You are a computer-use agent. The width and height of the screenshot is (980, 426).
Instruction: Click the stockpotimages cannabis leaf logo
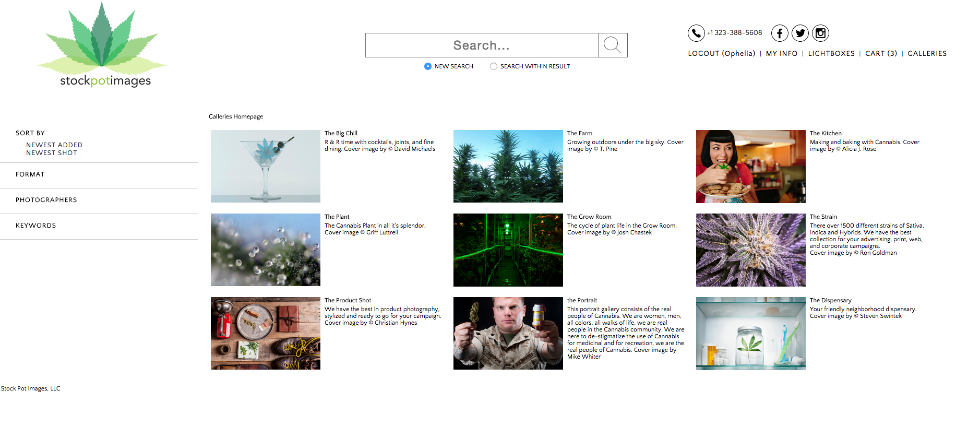[102, 45]
